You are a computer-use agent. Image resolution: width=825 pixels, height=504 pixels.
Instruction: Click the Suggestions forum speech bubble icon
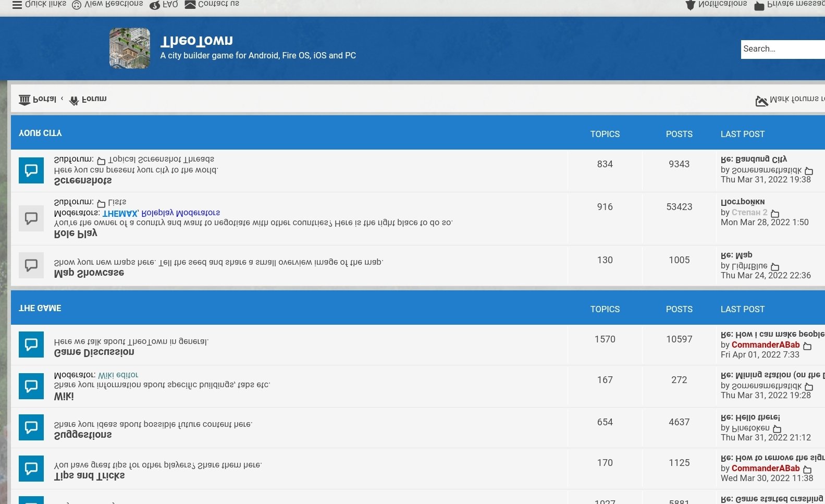point(31,427)
